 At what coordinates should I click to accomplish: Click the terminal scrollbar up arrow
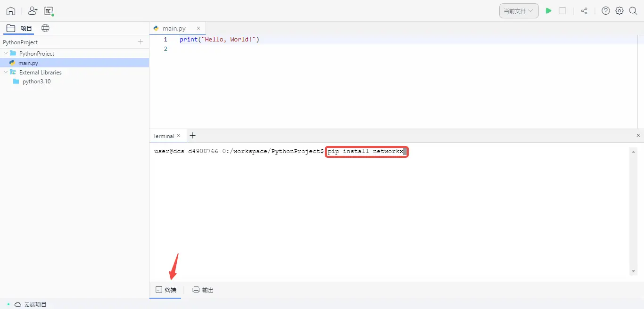coord(633,151)
